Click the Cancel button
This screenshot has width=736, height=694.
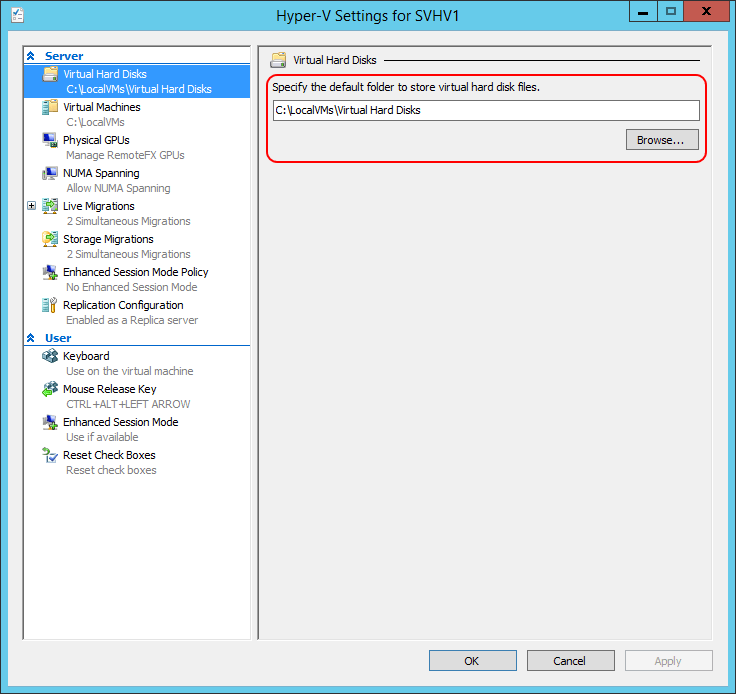click(570, 661)
